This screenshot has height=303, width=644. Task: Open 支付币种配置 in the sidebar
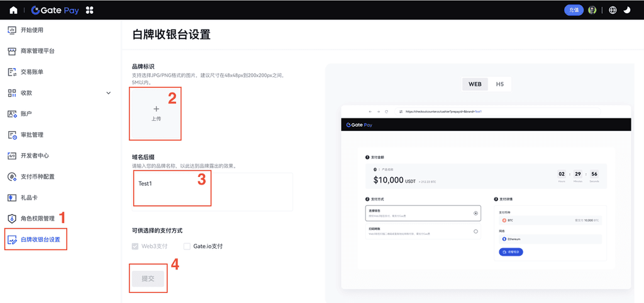(37, 176)
